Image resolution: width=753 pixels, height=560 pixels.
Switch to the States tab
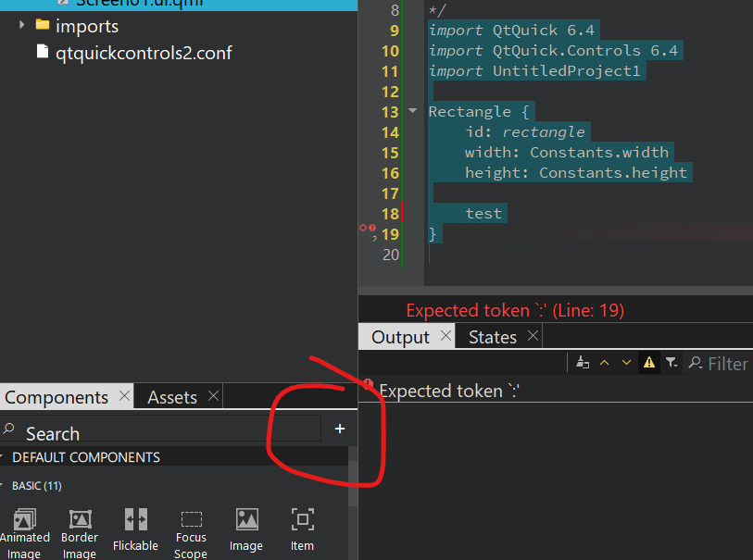pos(492,337)
